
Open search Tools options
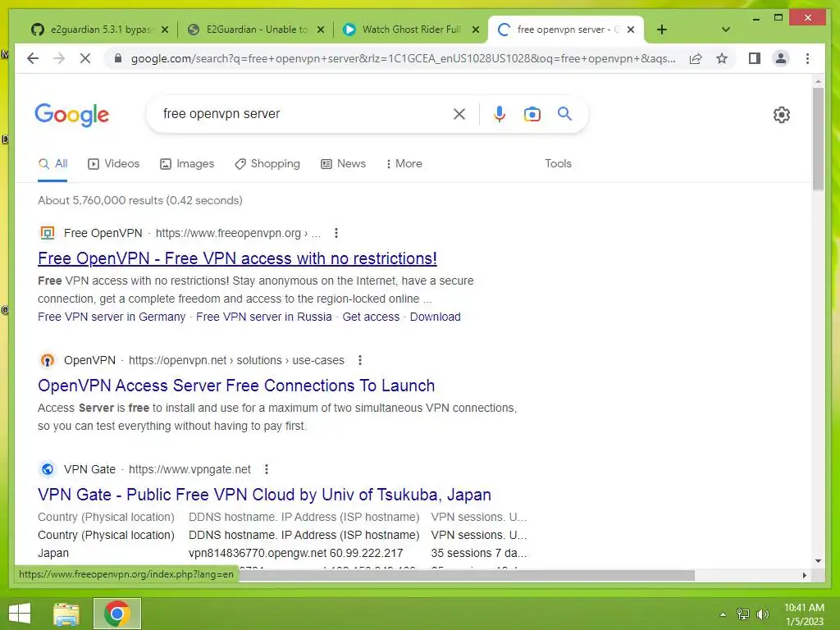(558, 164)
